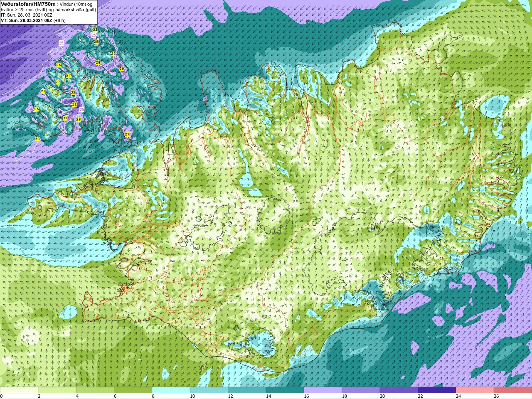The image size is (532, 399).
Task: Select the pink 24–26 m/s legend swatch
Action: (x=475, y=390)
